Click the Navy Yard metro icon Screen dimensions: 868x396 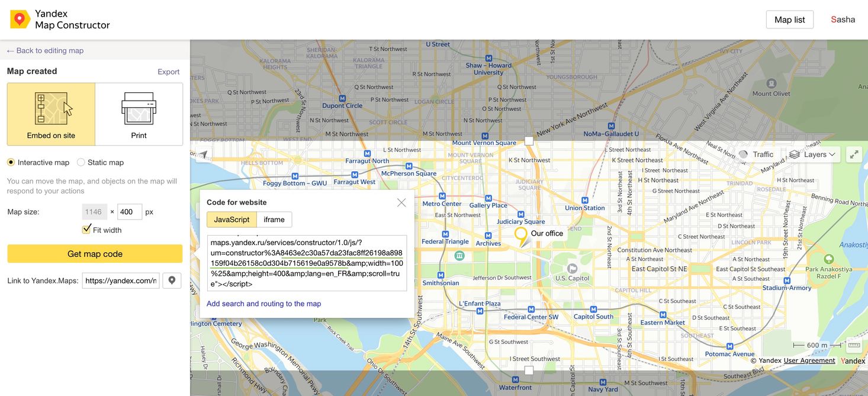pos(603,381)
